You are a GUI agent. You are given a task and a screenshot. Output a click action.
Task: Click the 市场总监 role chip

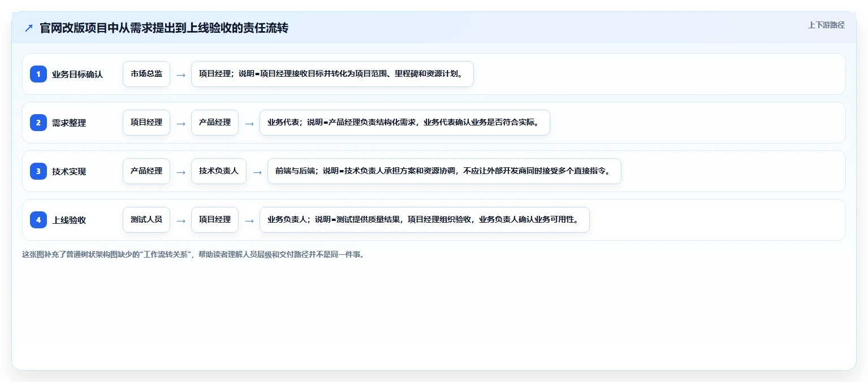pos(146,74)
